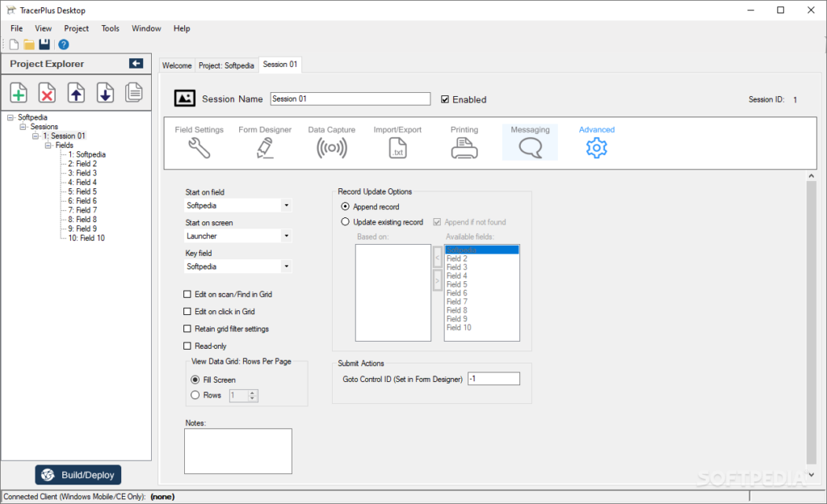
Task: Check the Read-only checkbox
Action: coord(187,346)
